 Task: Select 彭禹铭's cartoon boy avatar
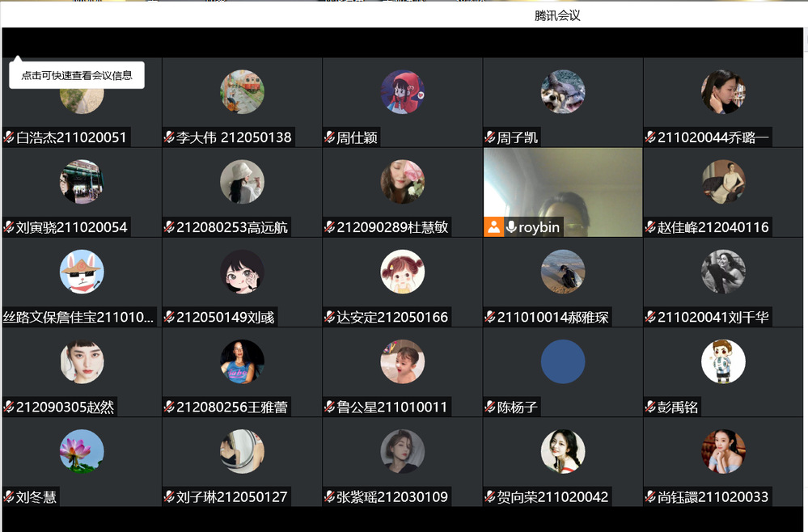(x=723, y=361)
